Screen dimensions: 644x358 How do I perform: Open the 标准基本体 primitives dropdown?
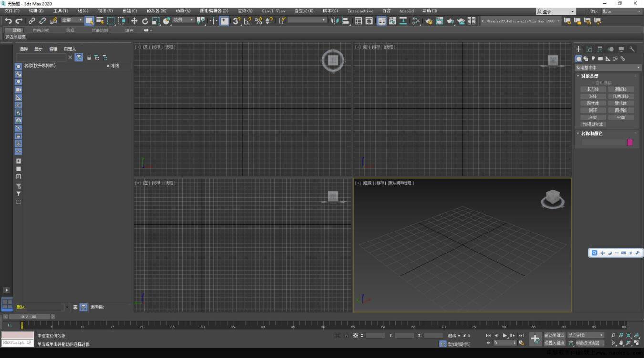click(x=608, y=68)
